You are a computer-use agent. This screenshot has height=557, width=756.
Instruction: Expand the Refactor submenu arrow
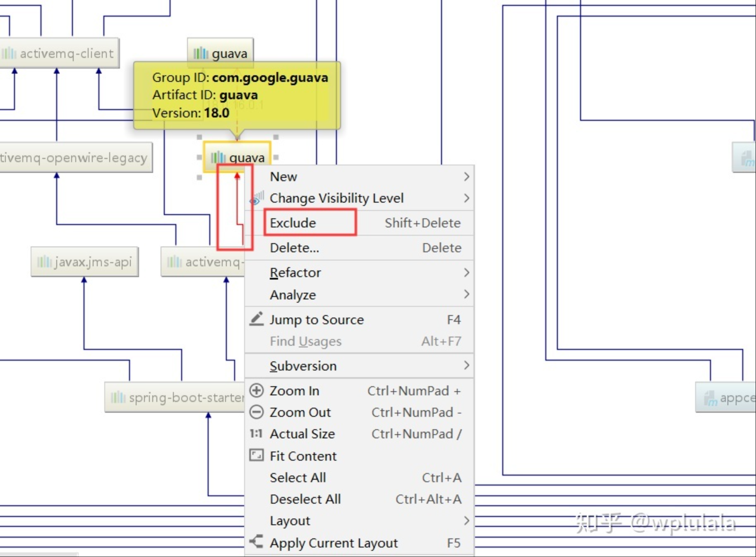click(466, 273)
